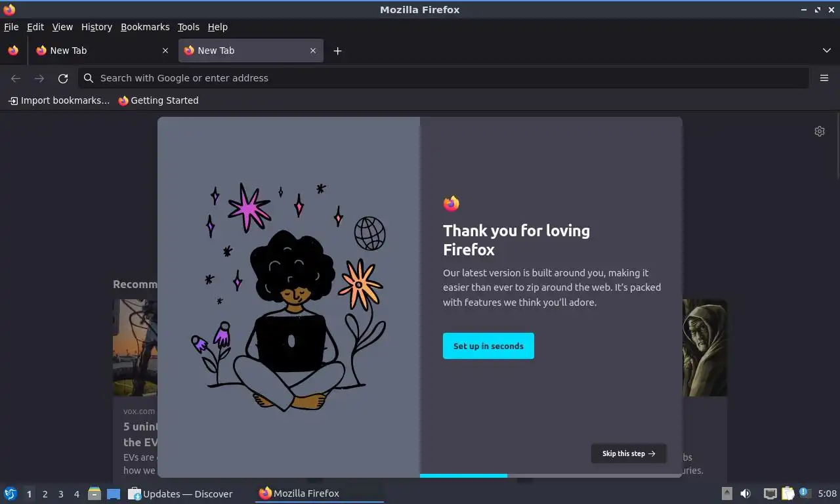This screenshot has width=840, height=504.
Task: Open the volume control tray icon
Action: [x=745, y=493]
